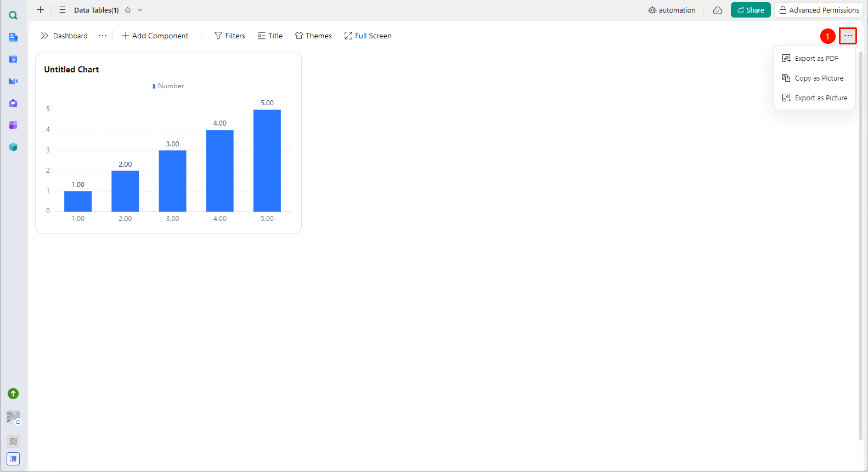Click the bar labeled 3.00
Screen dimensions: 868x472
click(173, 181)
